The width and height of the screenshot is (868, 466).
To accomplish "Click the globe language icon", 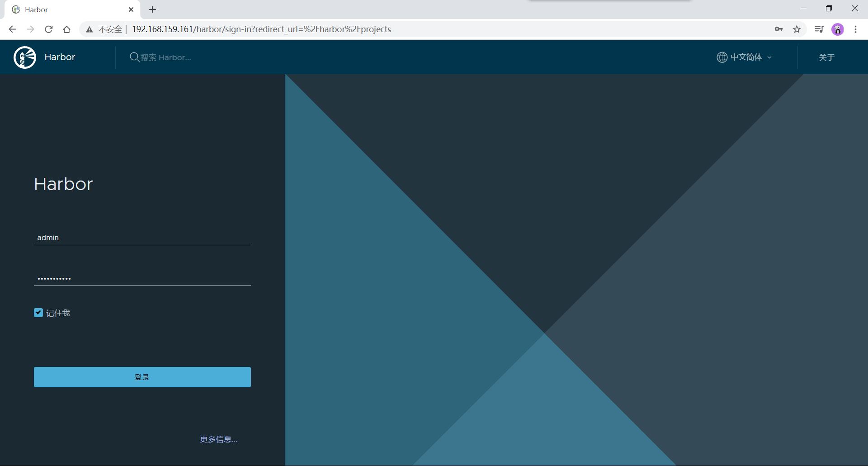I will click(x=722, y=57).
